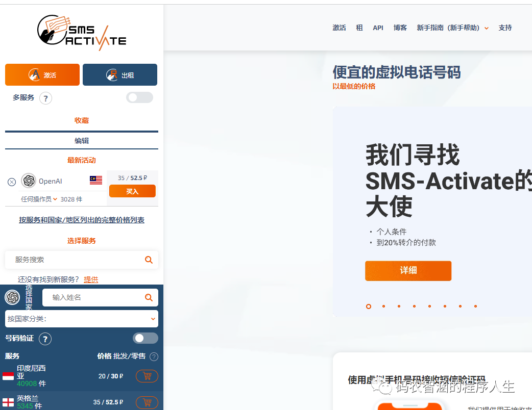Image resolution: width=532 pixels, height=410 pixels.
Task: Click the 便宜的虚拟电话号码 heading
Action: (396, 72)
